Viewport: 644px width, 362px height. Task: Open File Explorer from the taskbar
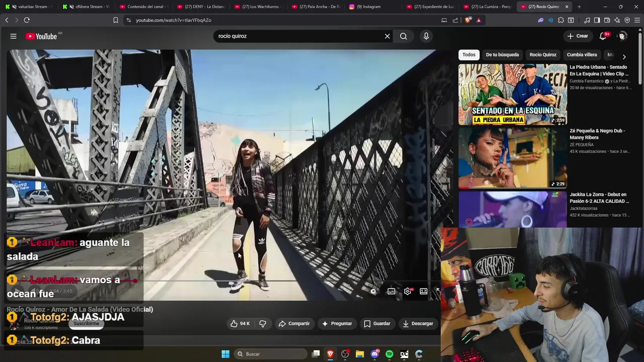(x=360, y=354)
